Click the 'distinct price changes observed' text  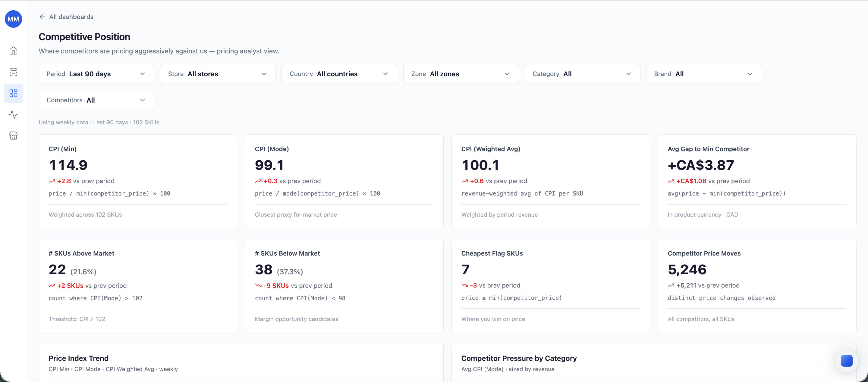721,298
